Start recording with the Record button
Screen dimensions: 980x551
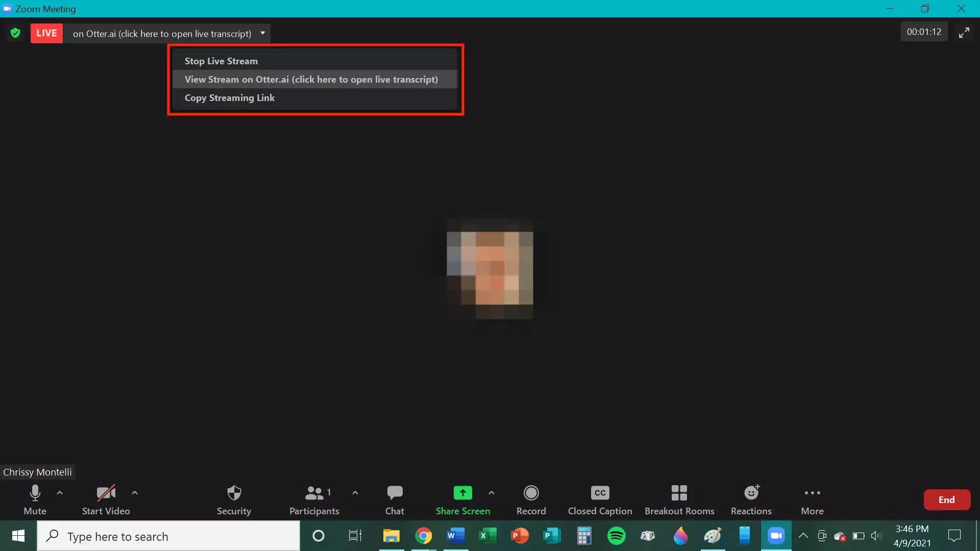click(x=531, y=500)
